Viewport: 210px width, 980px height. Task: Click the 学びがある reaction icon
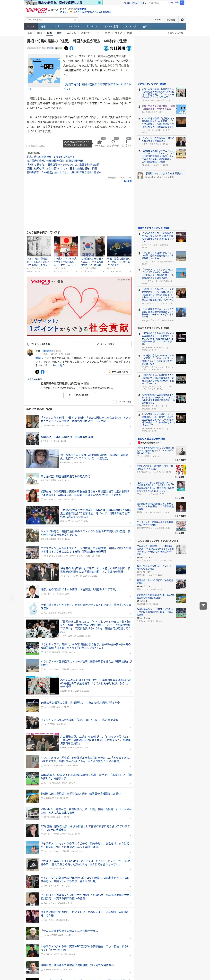100,142
